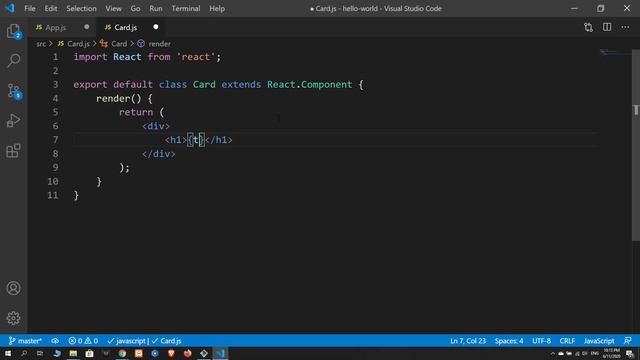Click Ln 7, Col 23 go-to-line indicator
640x360 pixels.
468,341
